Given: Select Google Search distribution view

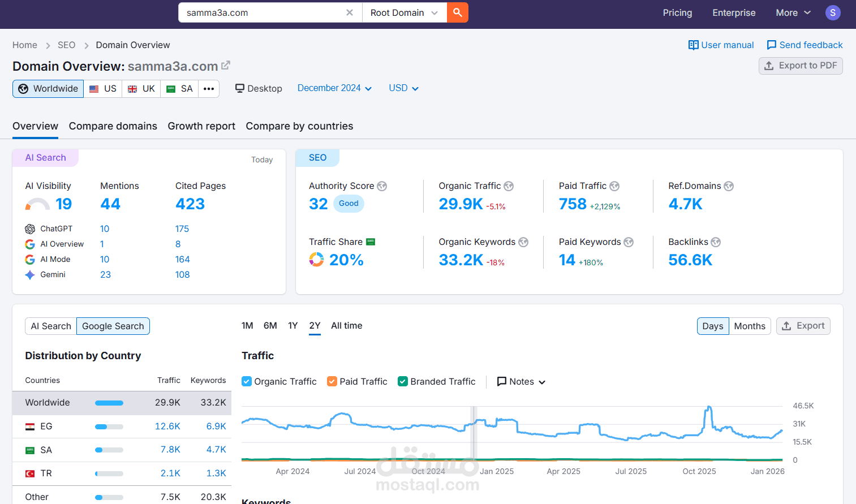Looking at the screenshot, I should pos(113,326).
